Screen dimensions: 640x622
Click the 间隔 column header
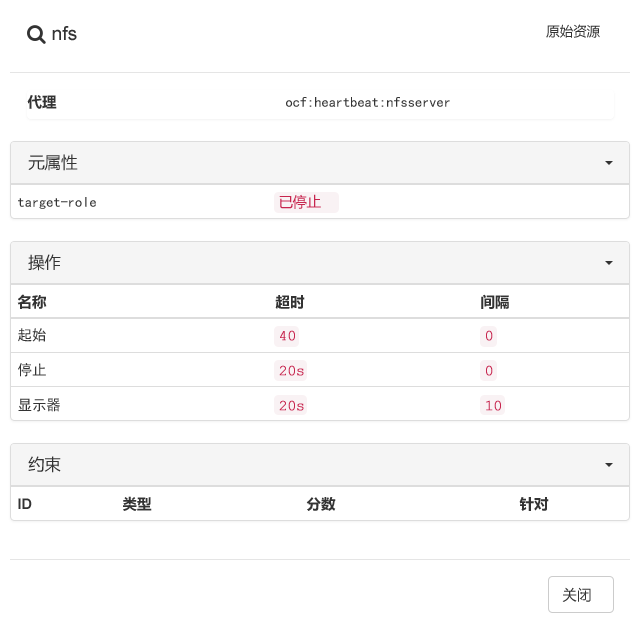[x=494, y=302]
